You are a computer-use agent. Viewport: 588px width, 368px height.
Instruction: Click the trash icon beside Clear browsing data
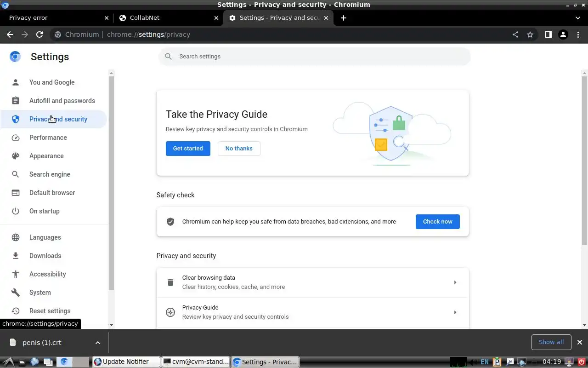coord(170,282)
